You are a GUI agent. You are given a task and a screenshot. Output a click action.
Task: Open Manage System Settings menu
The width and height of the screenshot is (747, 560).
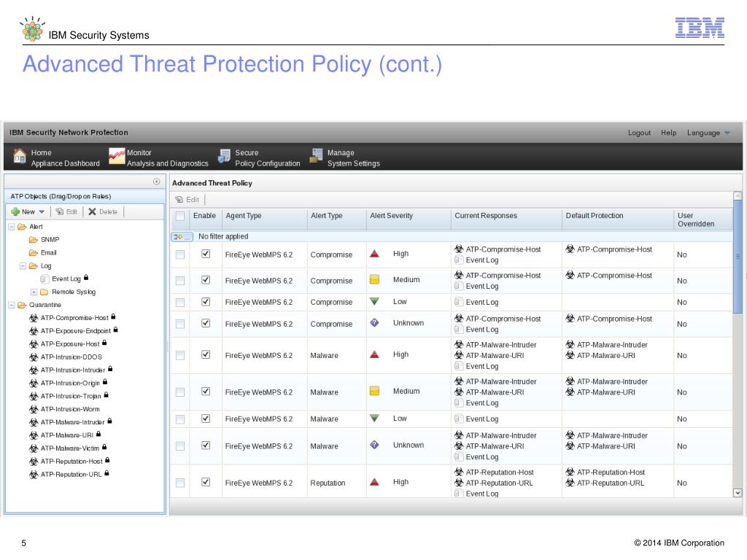tap(345, 157)
